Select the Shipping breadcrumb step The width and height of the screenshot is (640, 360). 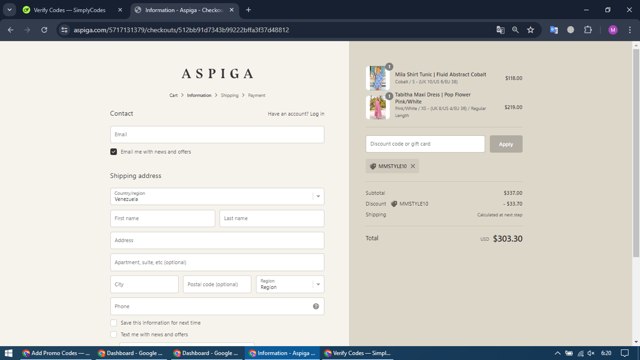click(x=229, y=95)
